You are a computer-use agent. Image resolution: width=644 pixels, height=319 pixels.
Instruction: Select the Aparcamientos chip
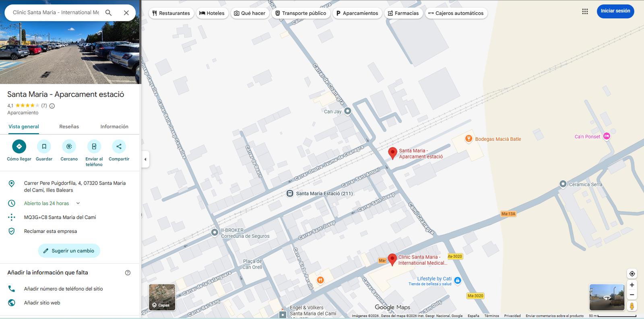click(x=357, y=13)
